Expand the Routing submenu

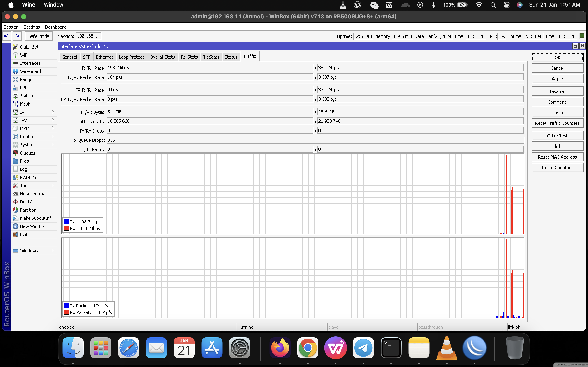point(52,136)
